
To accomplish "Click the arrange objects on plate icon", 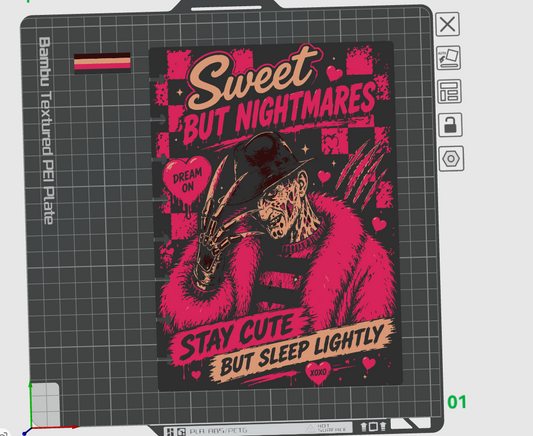I will [x=449, y=91].
